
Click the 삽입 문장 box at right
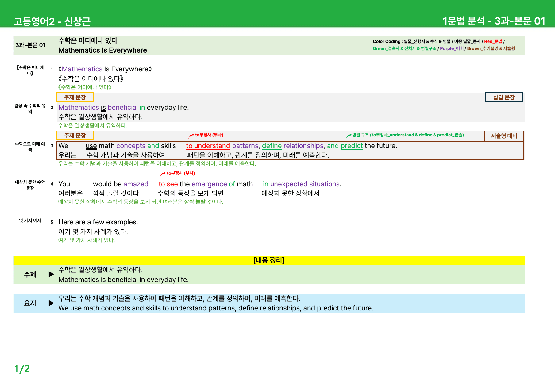(x=504, y=97)
